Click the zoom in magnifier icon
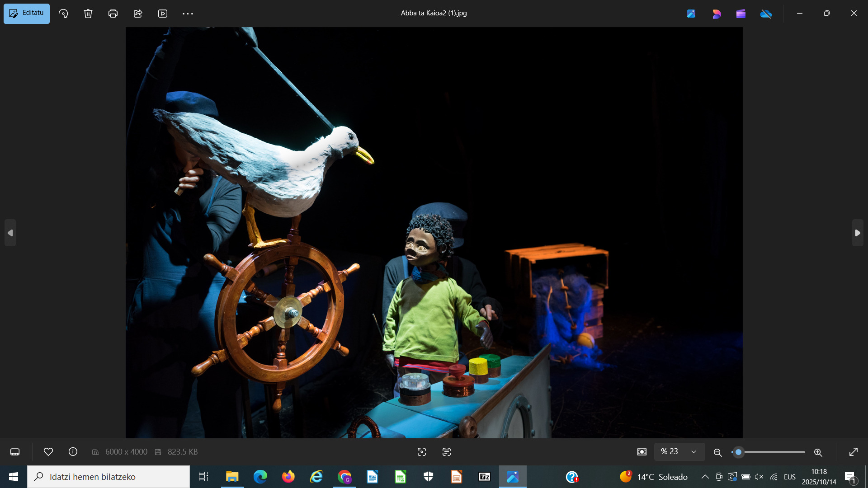The image size is (868, 488). point(818,452)
